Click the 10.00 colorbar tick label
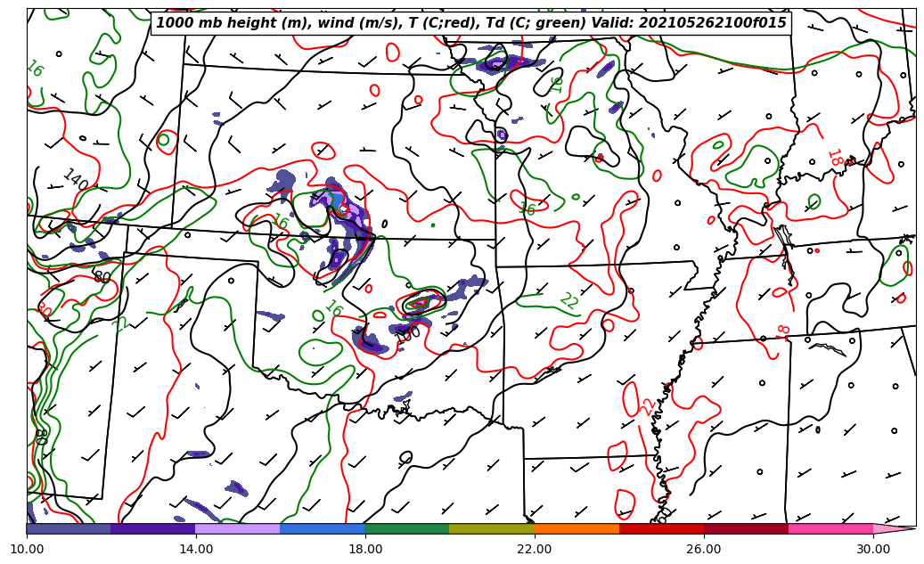The height and width of the screenshot is (564, 924). [27, 549]
